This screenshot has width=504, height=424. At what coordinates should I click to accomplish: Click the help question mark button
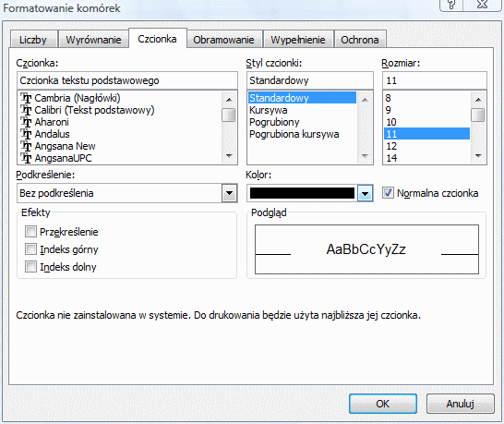451,5
